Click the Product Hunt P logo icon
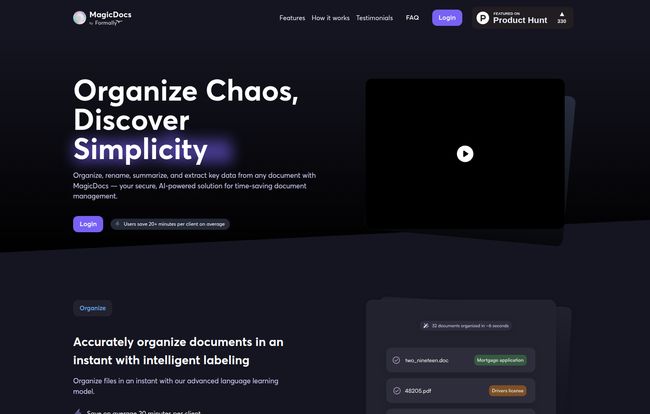The height and width of the screenshot is (414, 650). 483,18
